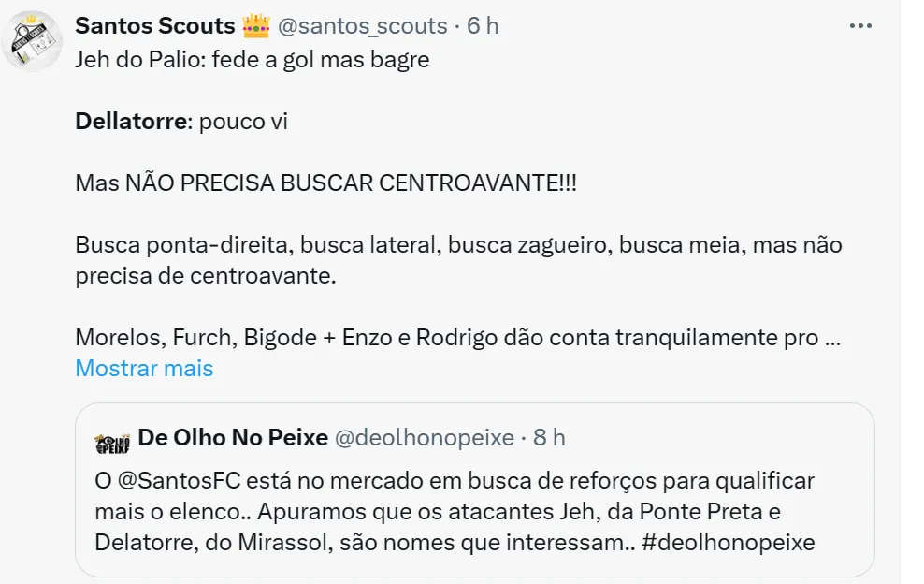924x584 pixels.
Task: Click the "6 h" tweet timestamp
Action: [x=483, y=26]
